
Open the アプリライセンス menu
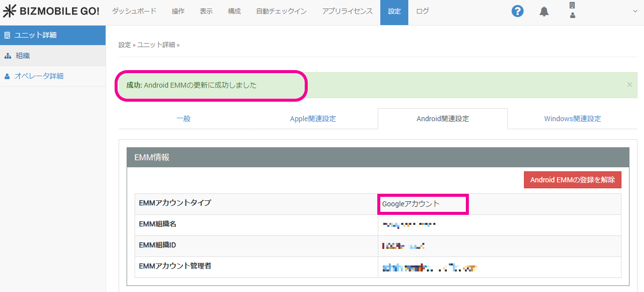(347, 12)
